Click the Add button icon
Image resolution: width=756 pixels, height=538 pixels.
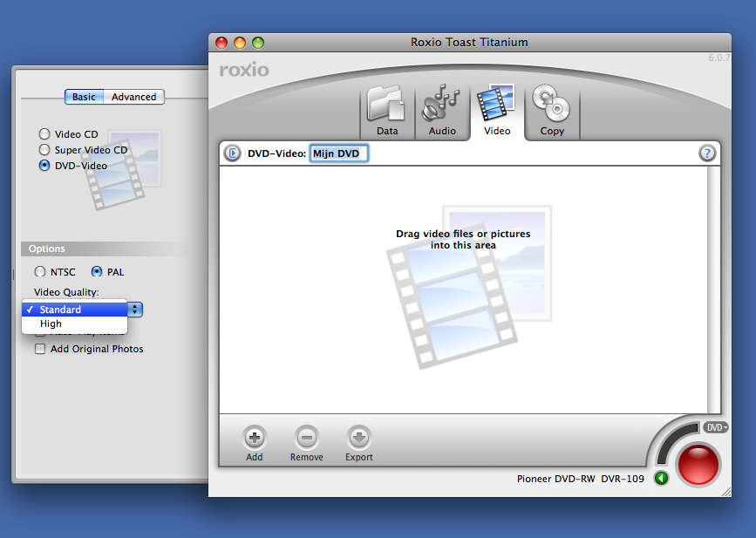coord(254,438)
